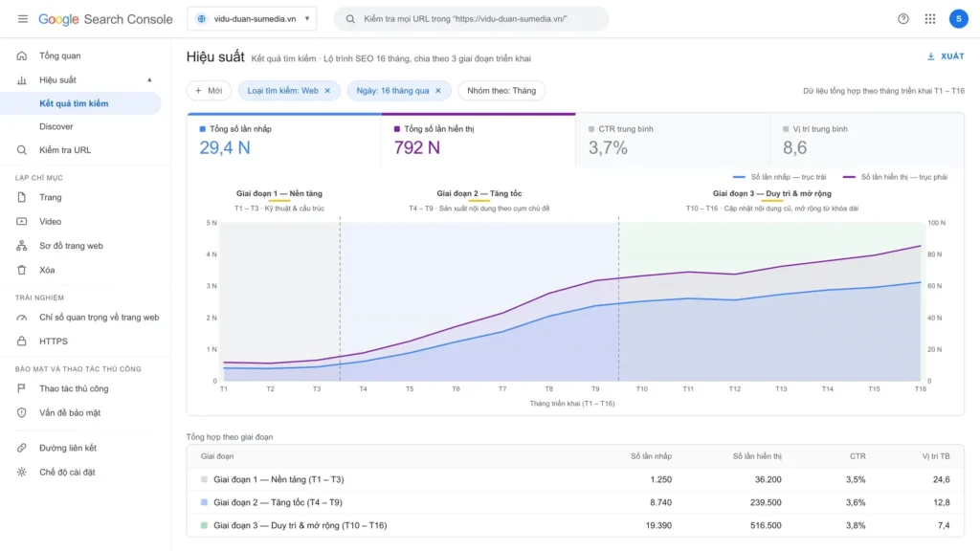Click the Chỉ số quan trọng gauge icon

22,318
